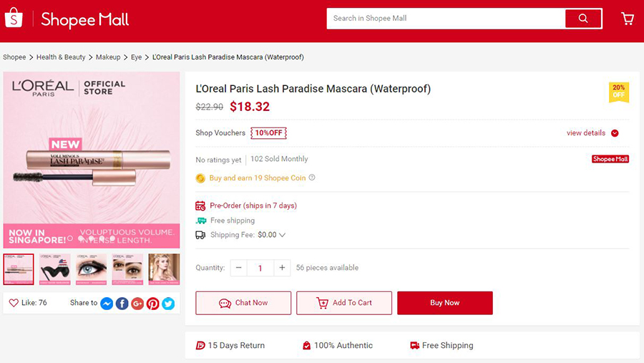Go to Shopee home via bag logo
This screenshot has height=363, width=644.
point(14,19)
